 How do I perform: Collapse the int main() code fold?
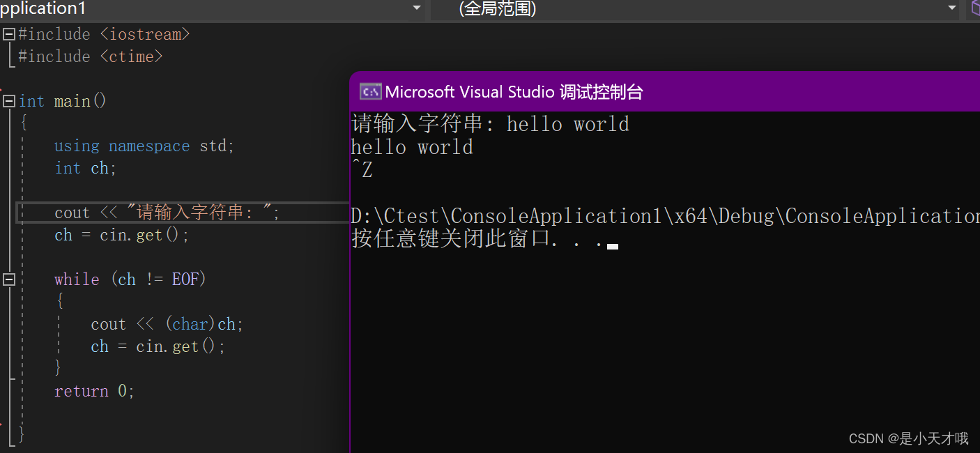coord(8,100)
